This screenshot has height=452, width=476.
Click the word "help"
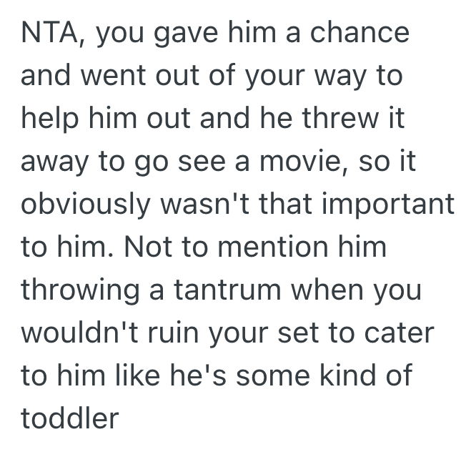(x=52, y=118)
